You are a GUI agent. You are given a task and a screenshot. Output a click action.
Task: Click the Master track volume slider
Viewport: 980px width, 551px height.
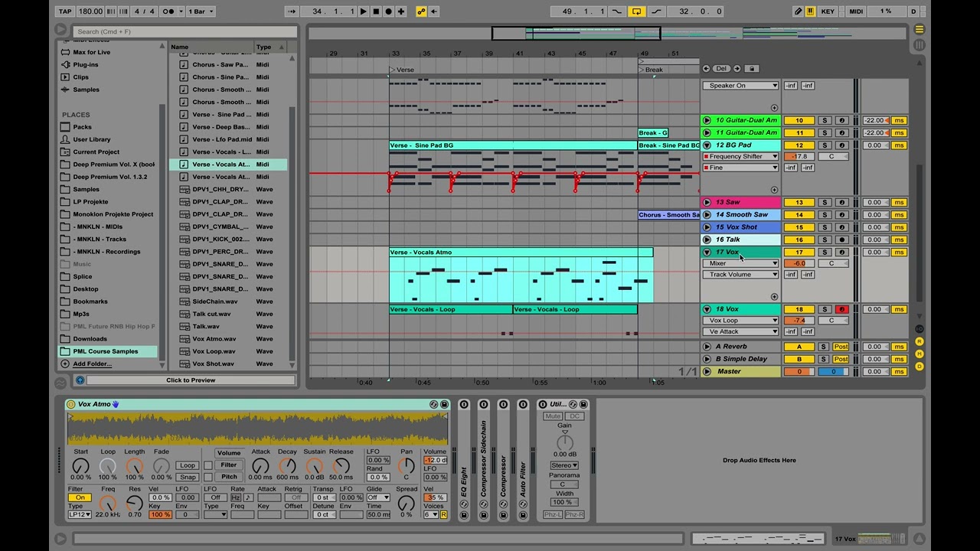pyautogui.click(x=799, y=372)
